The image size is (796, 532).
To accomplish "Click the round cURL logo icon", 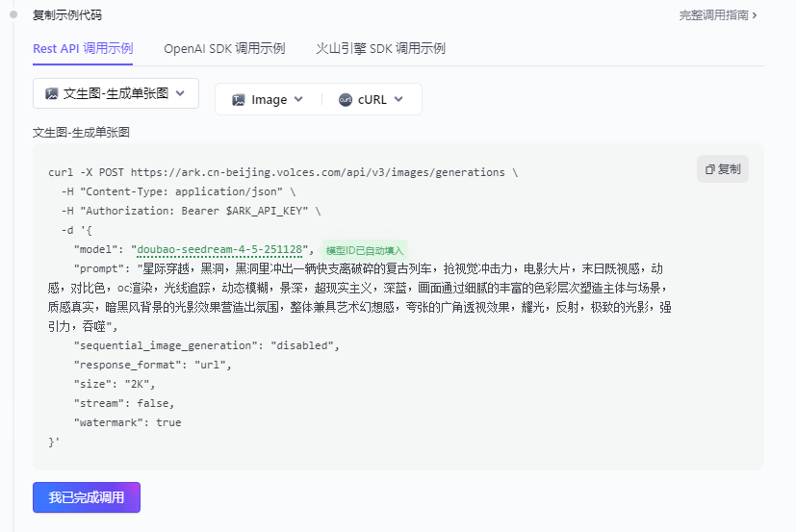I will pyautogui.click(x=346, y=99).
